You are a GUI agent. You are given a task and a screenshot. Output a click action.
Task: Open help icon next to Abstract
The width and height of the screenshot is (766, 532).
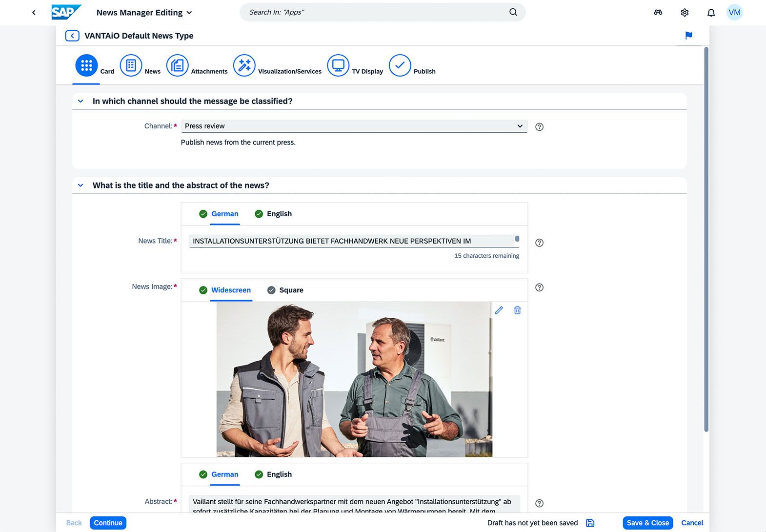(539, 503)
